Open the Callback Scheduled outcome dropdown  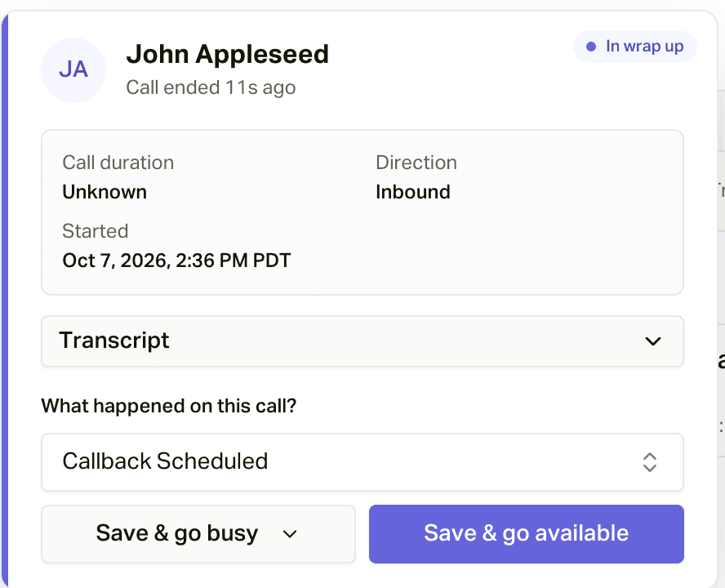click(x=362, y=461)
